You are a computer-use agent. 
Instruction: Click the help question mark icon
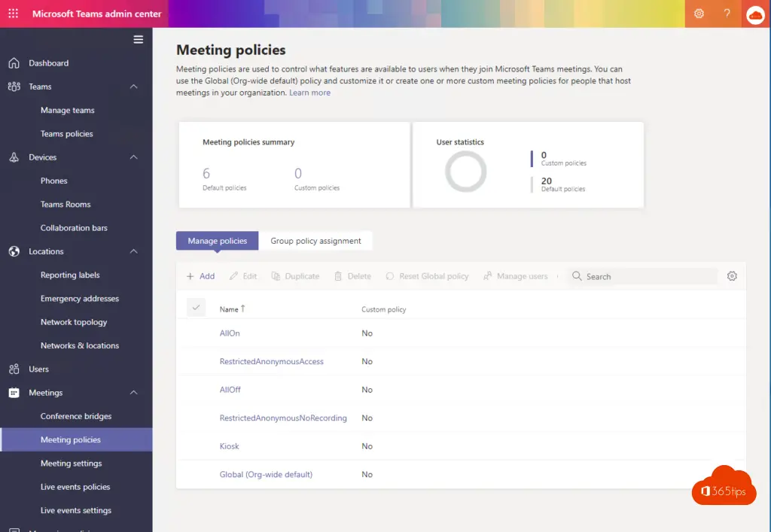click(727, 14)
